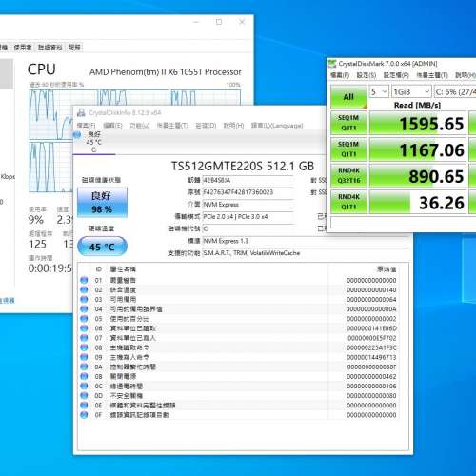Click the blue status dot for attribute 04
Image resolution: width=476 pixels, height=476 pixels.
click(84, 309)
